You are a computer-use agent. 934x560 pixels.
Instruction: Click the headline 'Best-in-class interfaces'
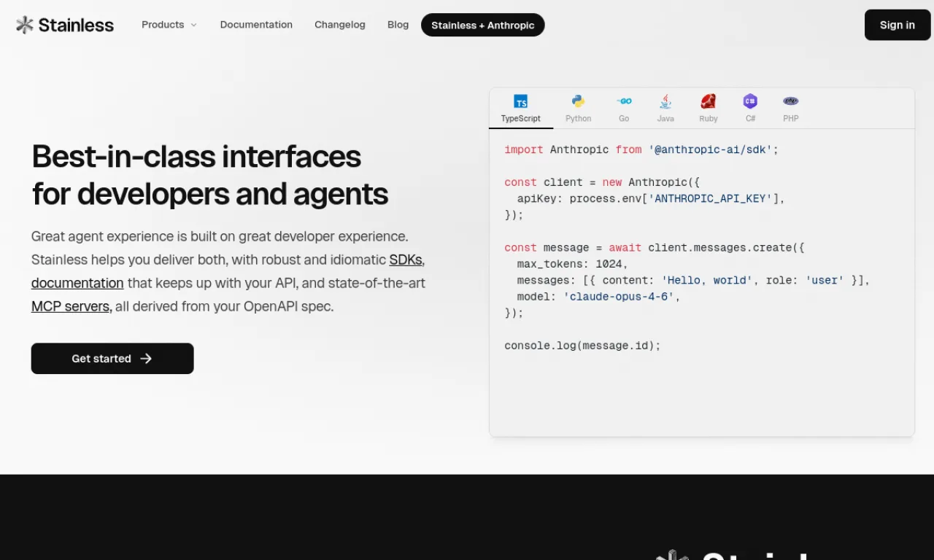pos(196,156)
